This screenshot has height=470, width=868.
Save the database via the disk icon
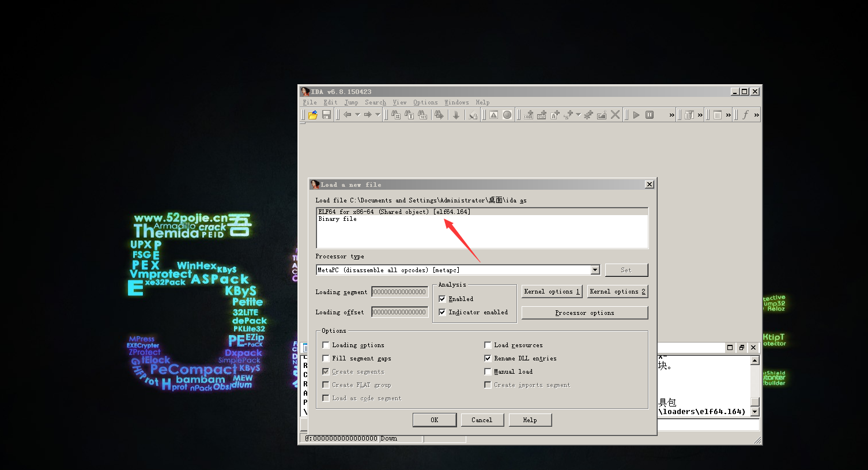325,115
